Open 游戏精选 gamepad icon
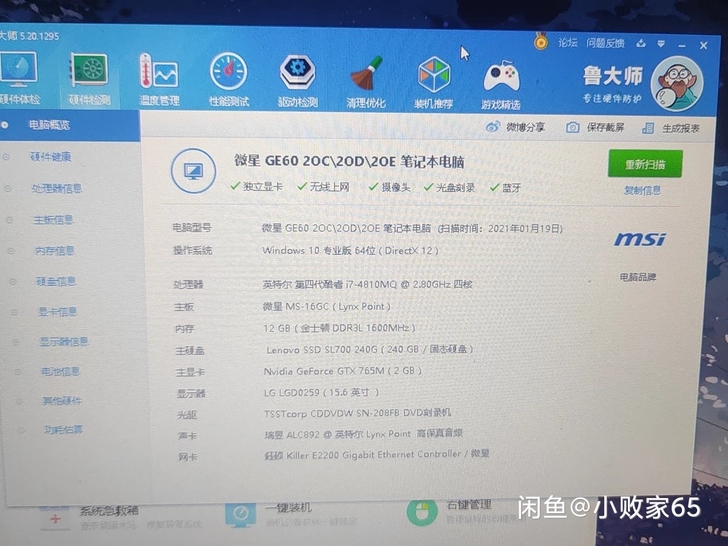Image resolution: width=728 pixels, height=546 pixels. [500, 84]
